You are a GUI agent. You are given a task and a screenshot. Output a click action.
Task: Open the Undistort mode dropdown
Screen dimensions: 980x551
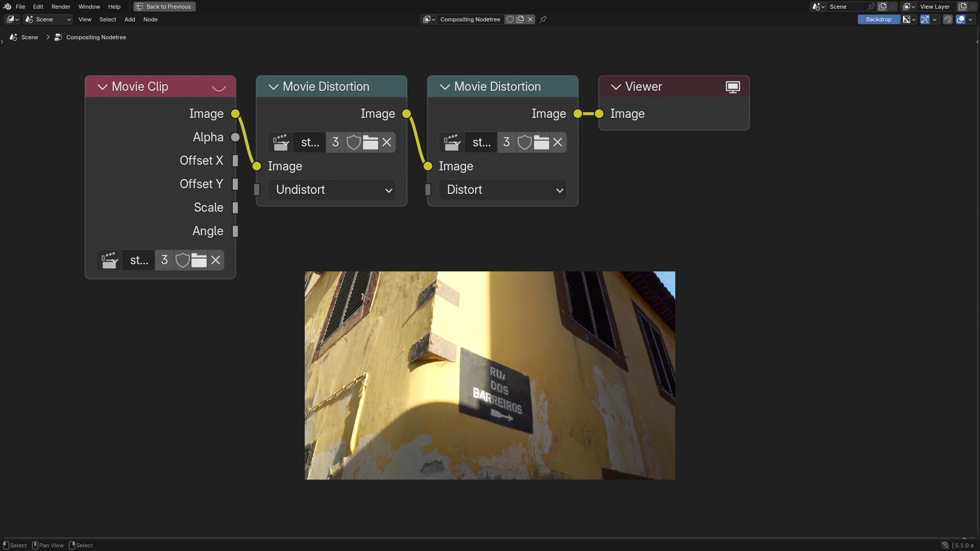click(x=331, y=190)
